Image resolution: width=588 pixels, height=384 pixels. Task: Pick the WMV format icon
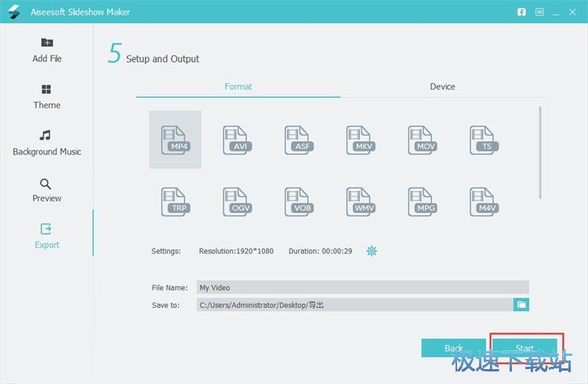pyautogui.click(x=361, y=201)
